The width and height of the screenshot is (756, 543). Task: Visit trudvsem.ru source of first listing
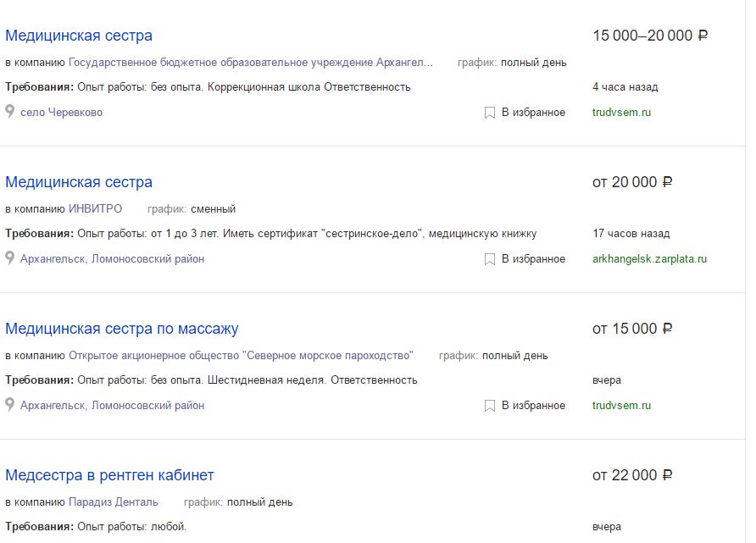[621, 113]
